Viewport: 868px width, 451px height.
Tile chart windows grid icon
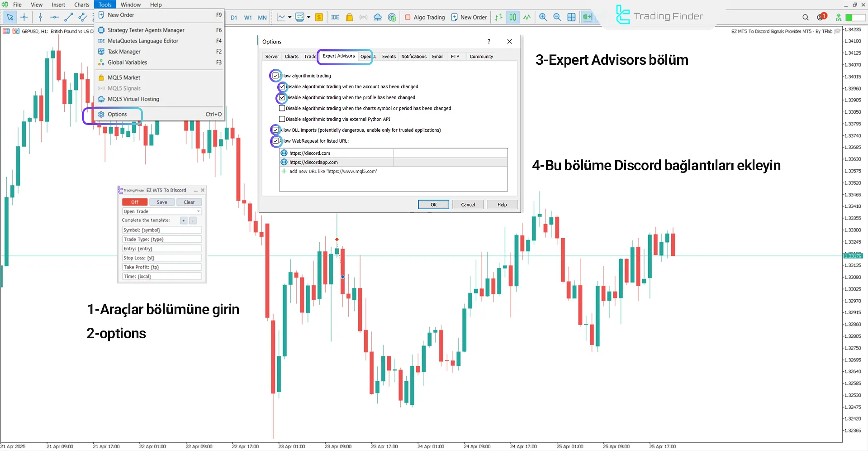pos(572,17)
